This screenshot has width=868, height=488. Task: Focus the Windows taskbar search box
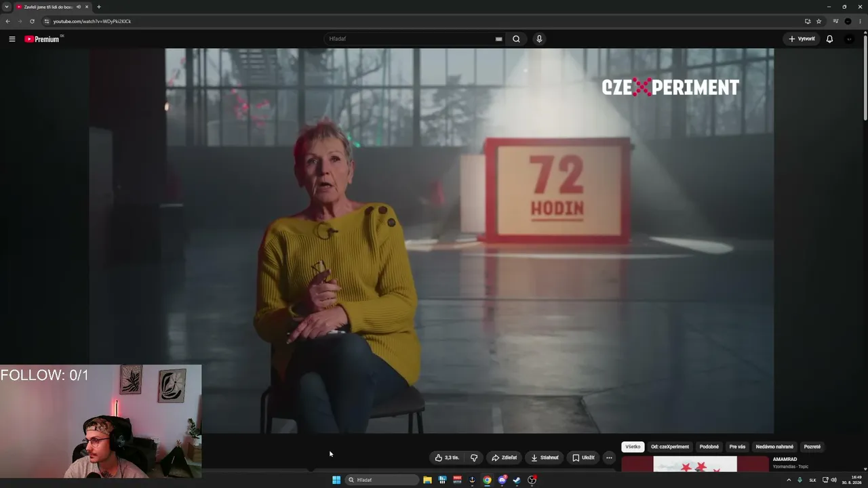click(382, 480)
